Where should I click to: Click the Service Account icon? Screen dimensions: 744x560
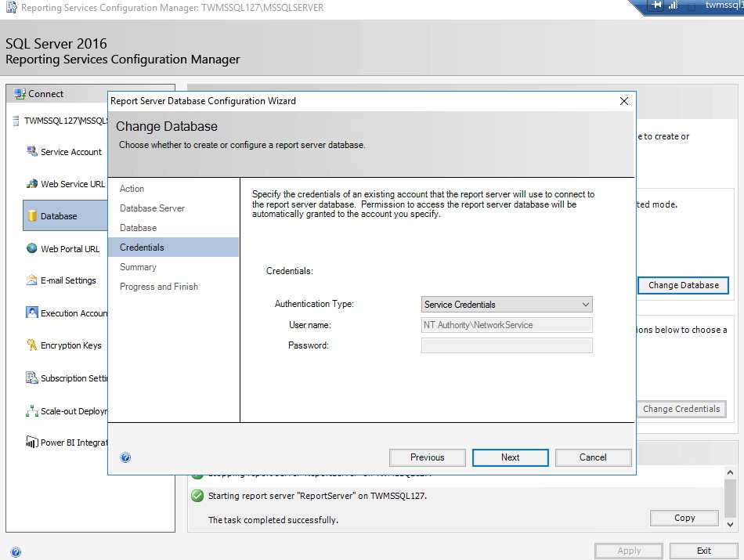[x=32, y=151]
